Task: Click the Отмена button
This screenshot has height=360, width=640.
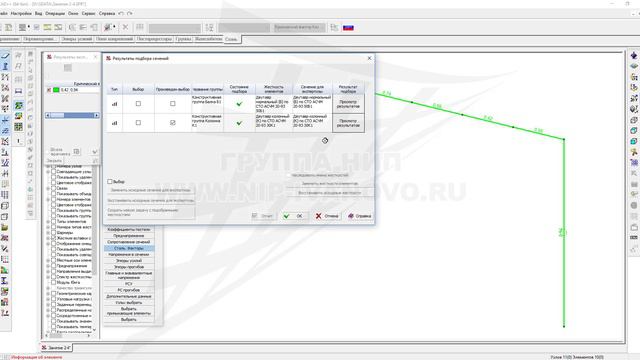Action: coord(327,216)
